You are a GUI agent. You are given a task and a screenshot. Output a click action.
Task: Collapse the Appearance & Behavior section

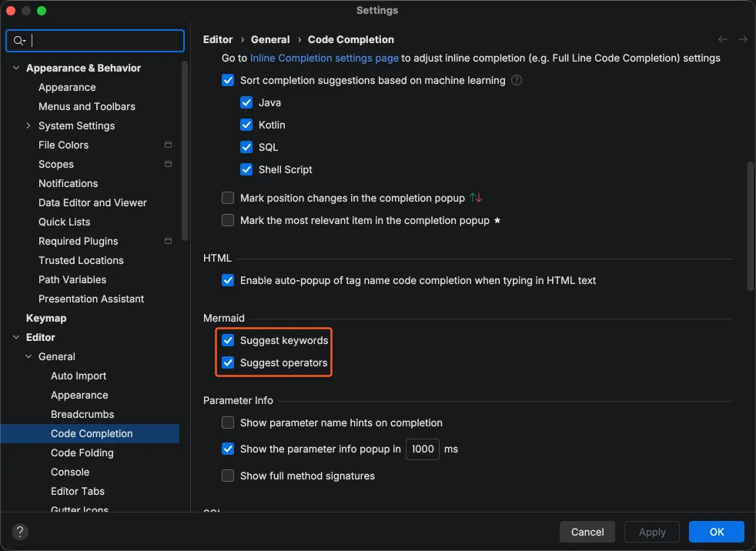tap(16, 68)
